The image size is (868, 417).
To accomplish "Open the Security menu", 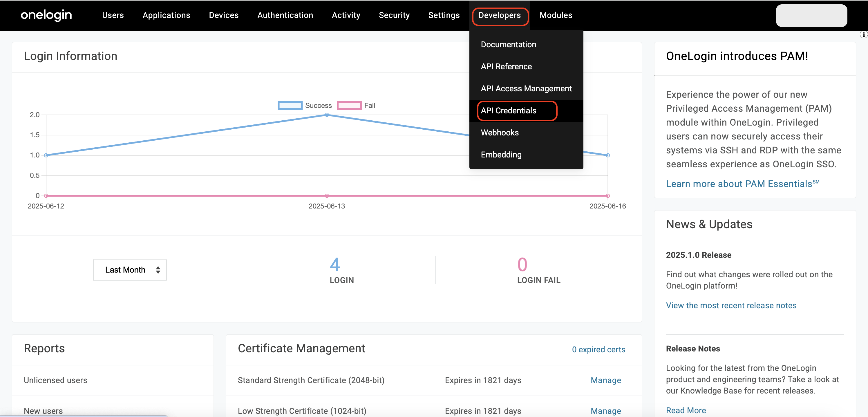I will [394, 15].
